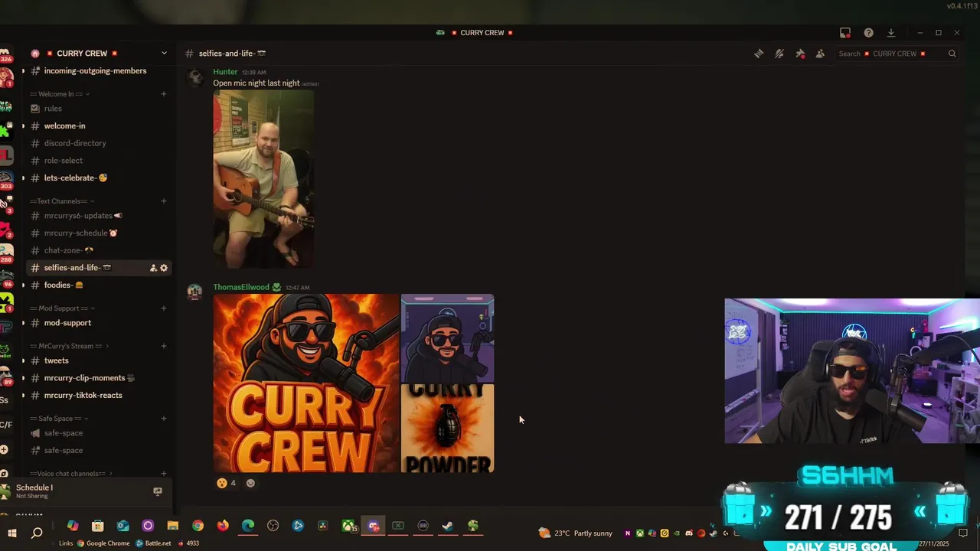Image resolution: width=980 pixels, height=551 pixels.
Task: Show the member list via people icon
Action: pos(820,54)
